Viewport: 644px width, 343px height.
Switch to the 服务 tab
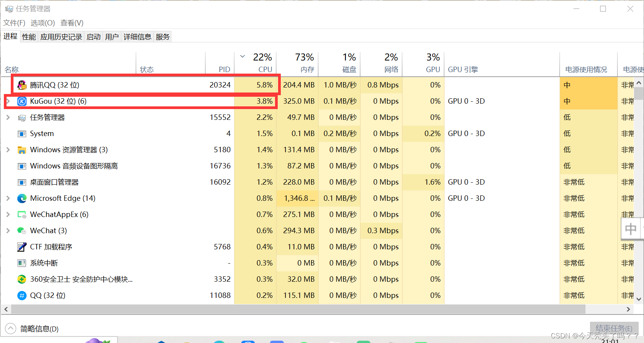coord(163,37)
